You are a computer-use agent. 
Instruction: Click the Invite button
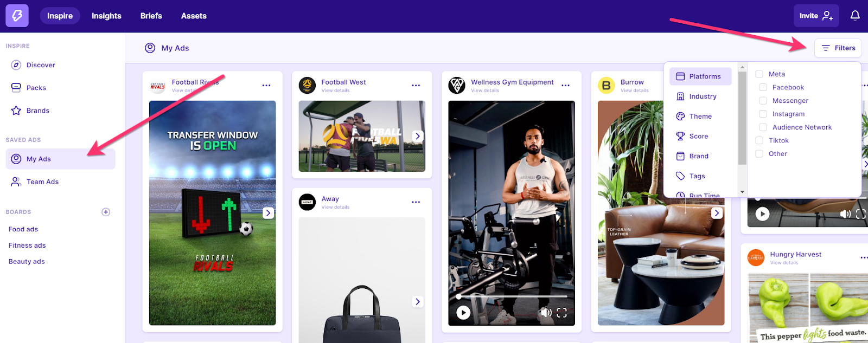click(x=816, y=16)
